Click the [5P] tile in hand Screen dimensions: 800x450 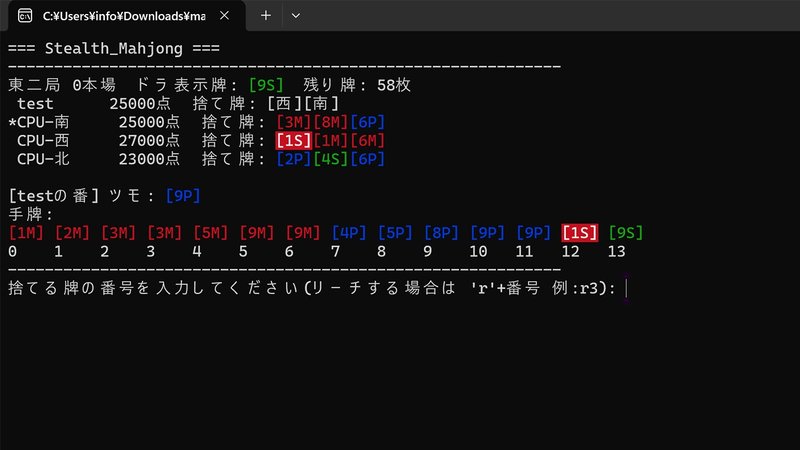(x=395, y=233)
